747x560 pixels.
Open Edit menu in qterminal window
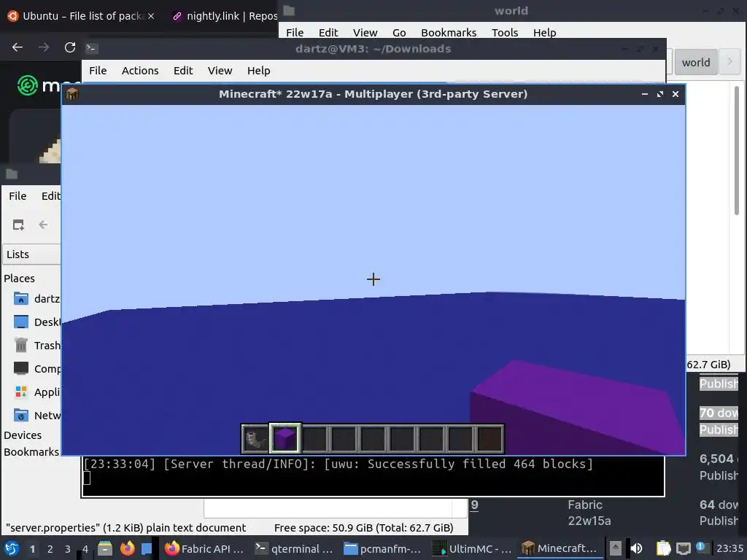(x=183, y=71)
